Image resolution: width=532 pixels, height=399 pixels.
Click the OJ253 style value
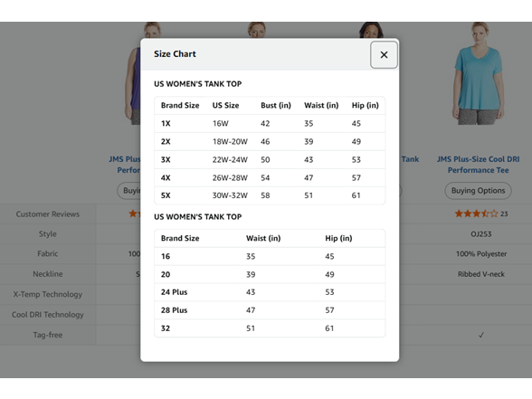pos(481,233)
